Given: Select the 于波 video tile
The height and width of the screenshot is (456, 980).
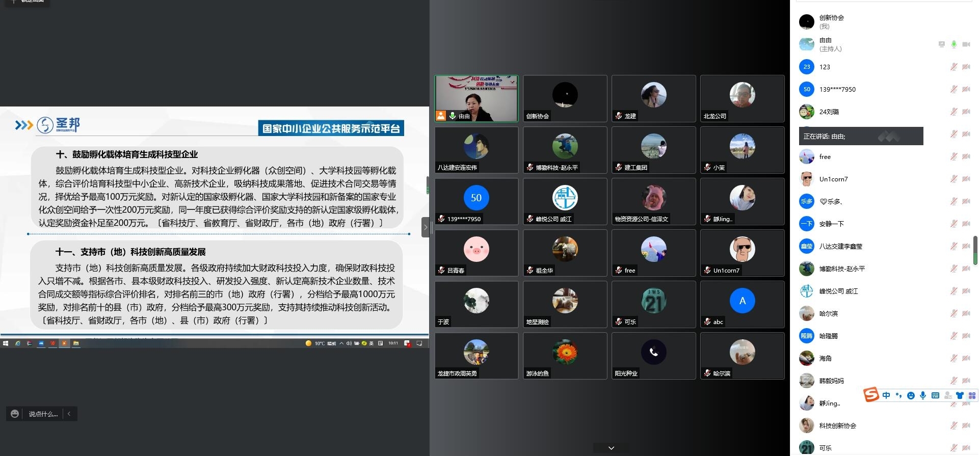Looking at the screenshot, I should click(x=476, y=304).
